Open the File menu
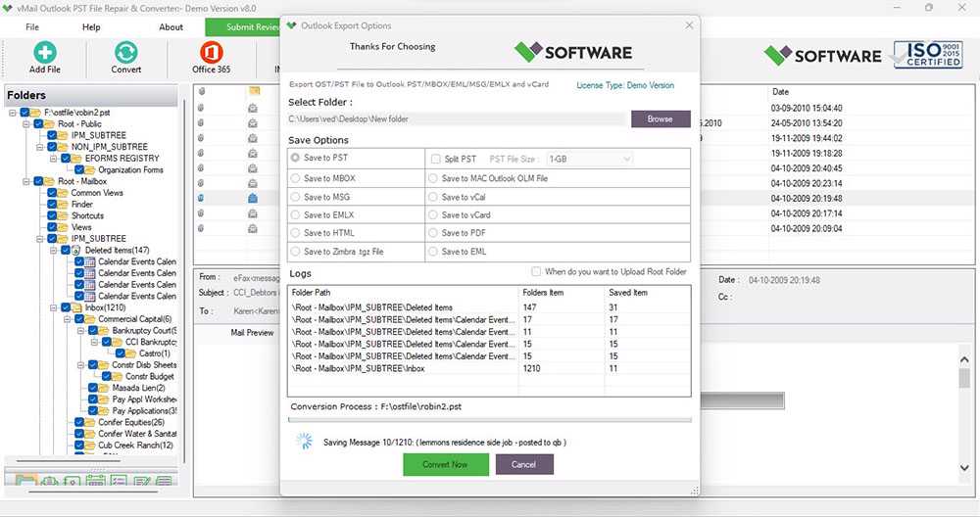Viewport: 980px width, 517px height. click(32, 26)
